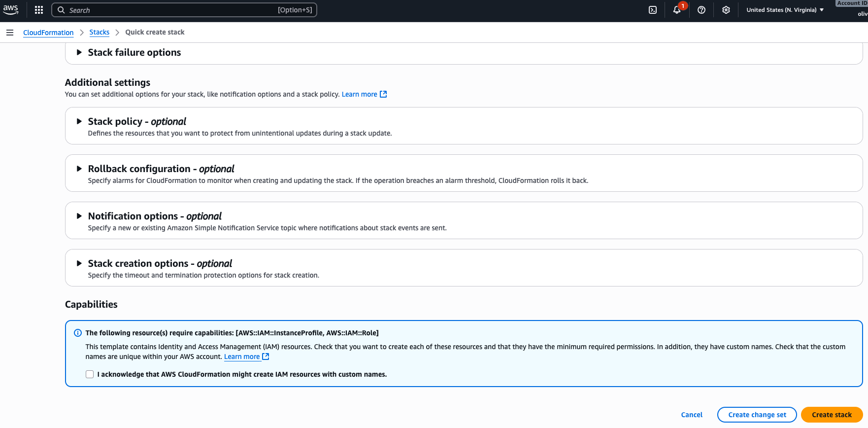Check the IAM resources acknowledgement checkbox

[x=90, y=374]
